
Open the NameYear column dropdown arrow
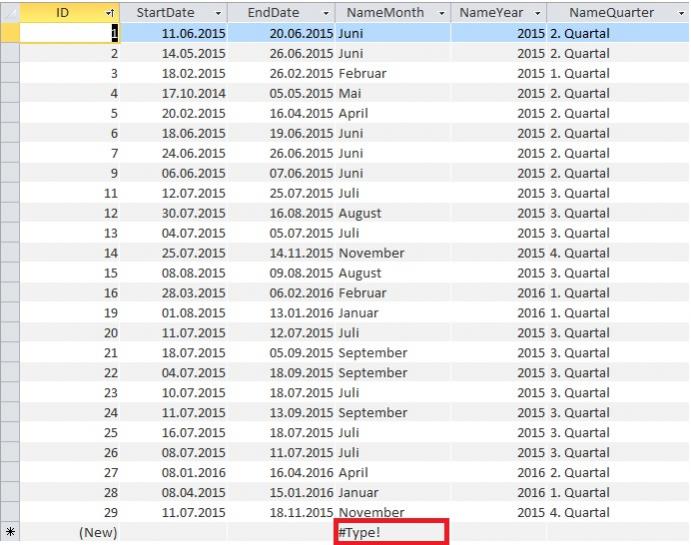(537, 13)
